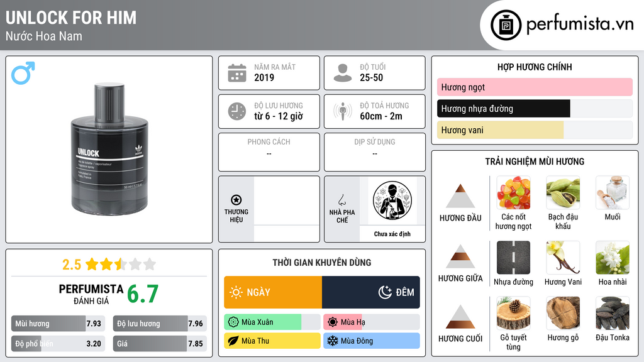Click the green 6.7 Perfumista score

(143, 294)
